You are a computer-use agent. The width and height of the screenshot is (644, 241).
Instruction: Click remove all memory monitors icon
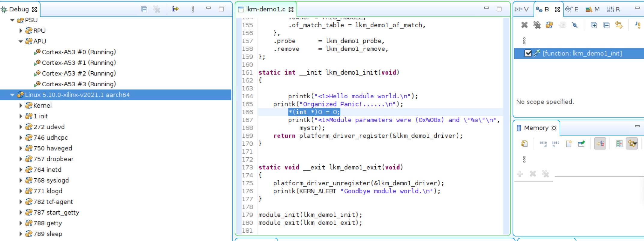point(545,174)
